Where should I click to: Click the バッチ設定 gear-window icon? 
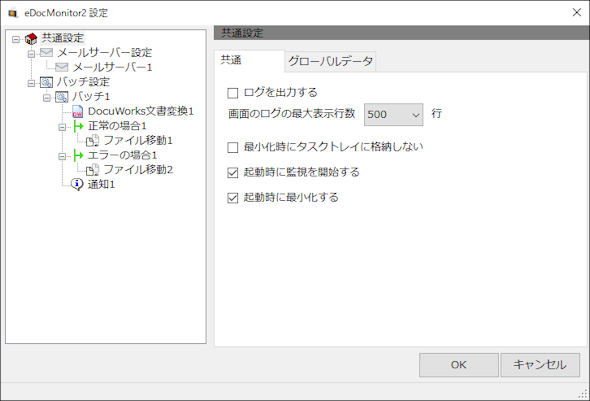46,82
